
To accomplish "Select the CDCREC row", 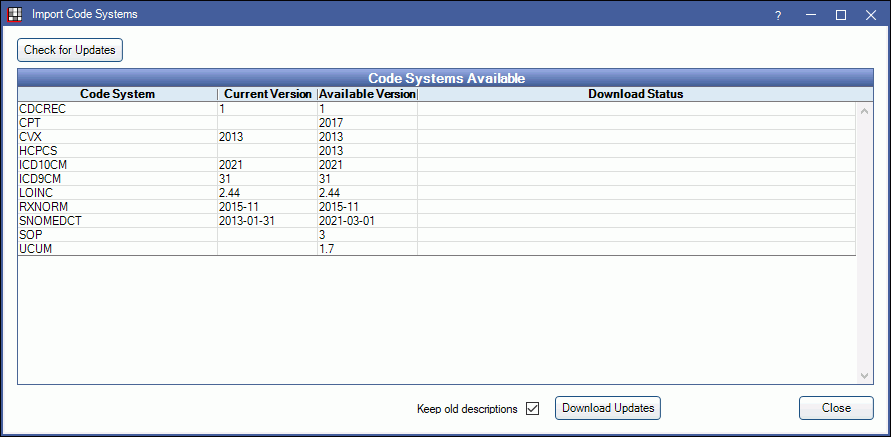I will [437, 109].
